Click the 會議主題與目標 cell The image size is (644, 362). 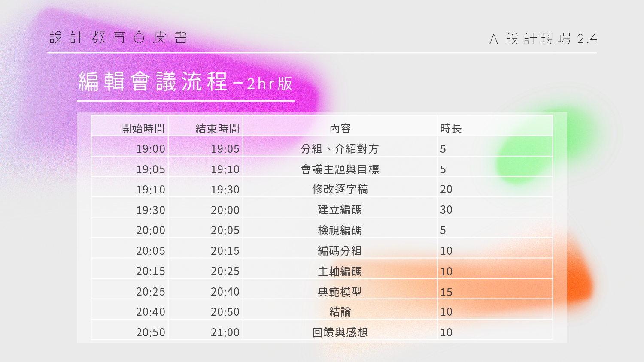pyautogui.click(x=340, y=169)
